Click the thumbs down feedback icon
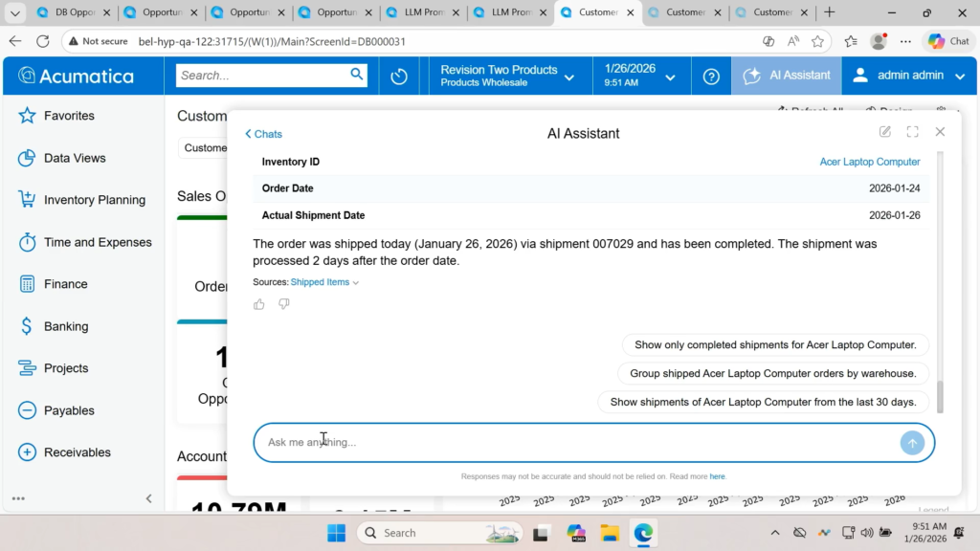 coord(284,304)
